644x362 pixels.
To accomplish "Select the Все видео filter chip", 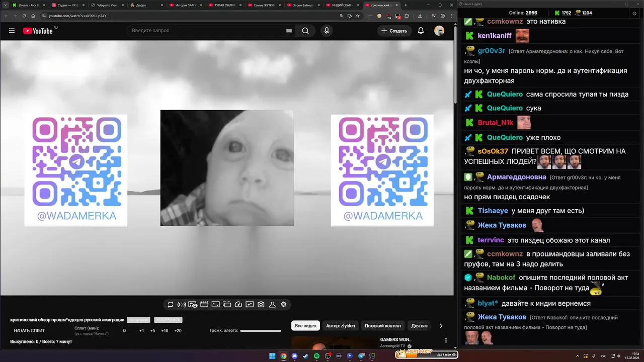I will tap(306, 326).
